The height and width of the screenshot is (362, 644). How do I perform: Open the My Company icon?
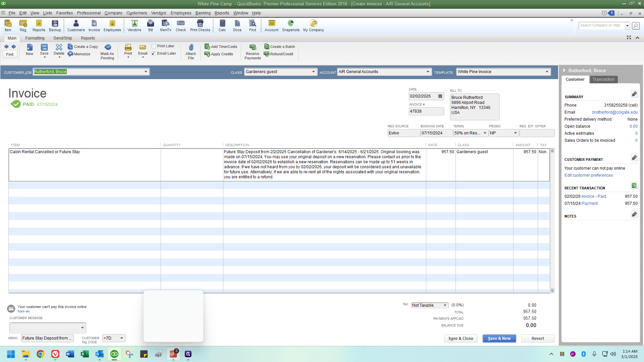click(x=314, y=25)
